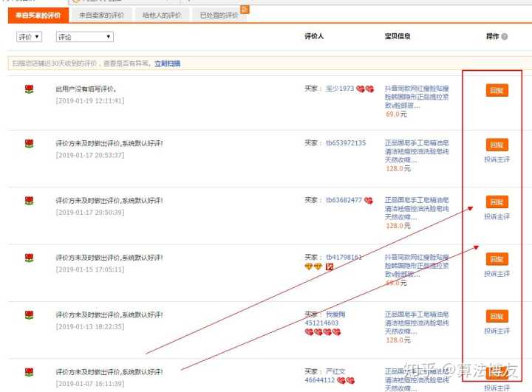
Task: Click the red flower icon beside the 2019-01-19 review
Action: coord(29,89)
